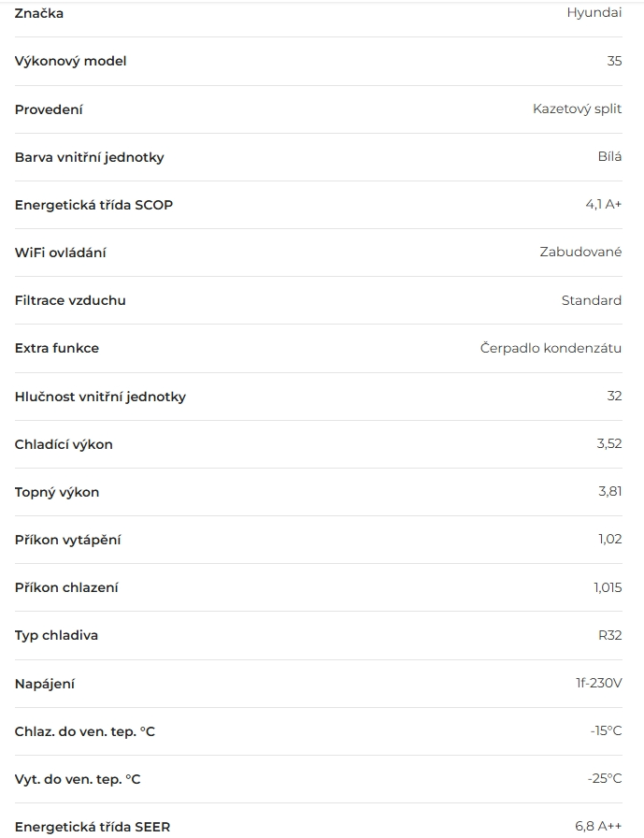
Task: Click the Topný výkon label
Action: click(x=57, y=492)
